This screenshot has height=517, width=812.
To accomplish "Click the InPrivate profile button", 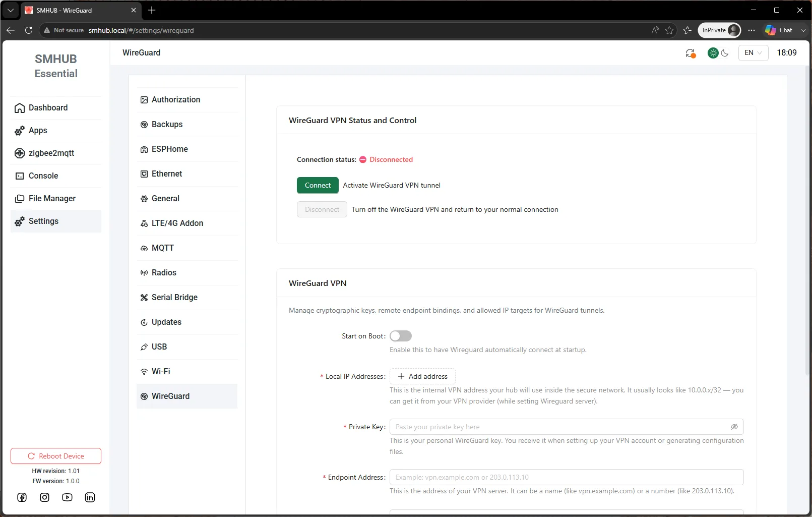I will (719, 30).
